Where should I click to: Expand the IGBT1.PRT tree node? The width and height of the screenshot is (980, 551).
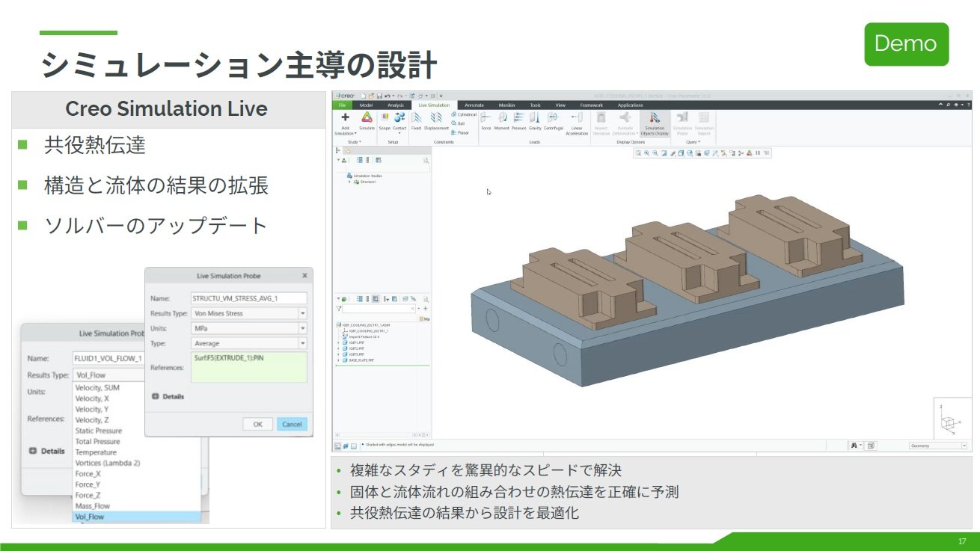click(339, 342)
